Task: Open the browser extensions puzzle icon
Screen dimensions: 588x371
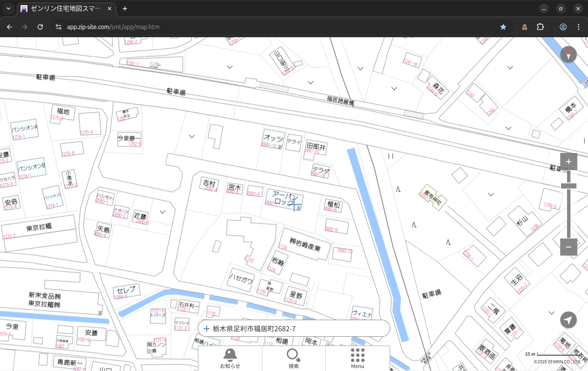Action: click(x=540, y=27)
